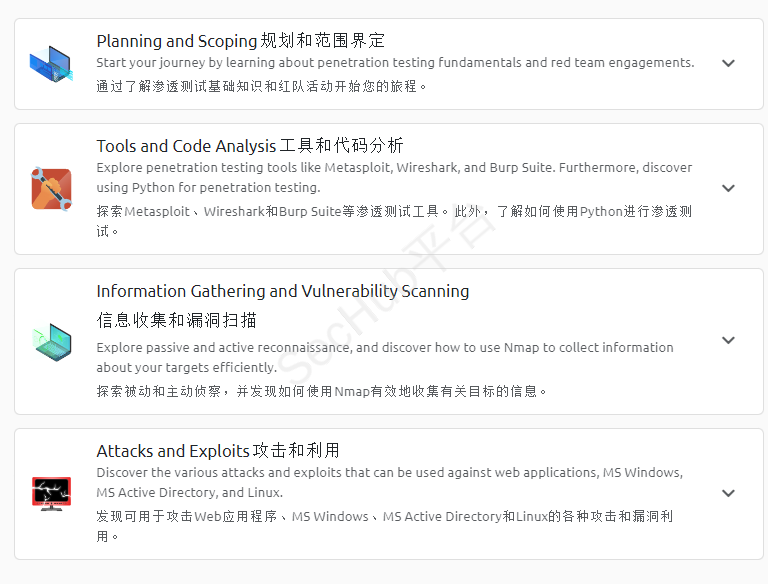
Task: Click the red monitor Attacks and Exploits icon
Action: click(51, 493)
